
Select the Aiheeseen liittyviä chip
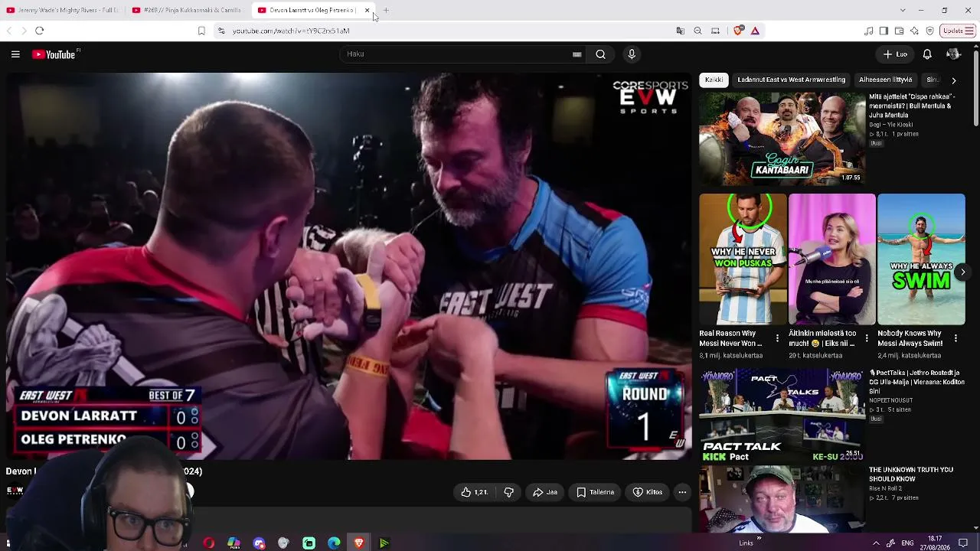click(885, 80)
